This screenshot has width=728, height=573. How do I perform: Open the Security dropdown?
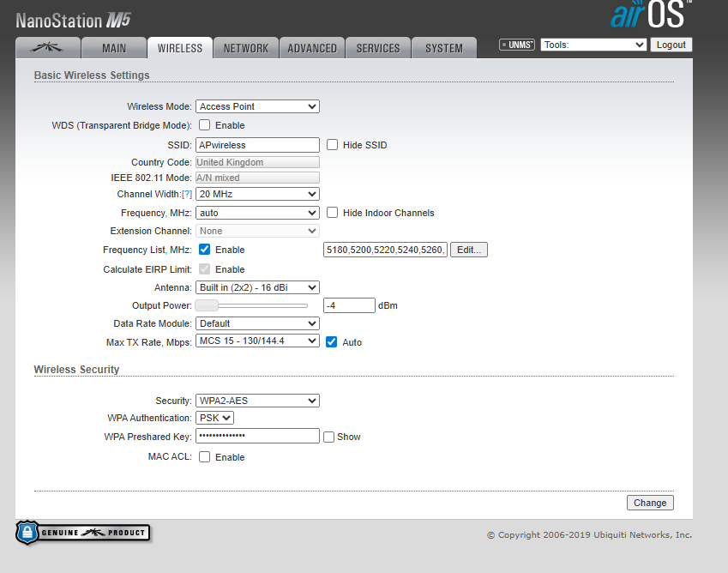point(257,401)
